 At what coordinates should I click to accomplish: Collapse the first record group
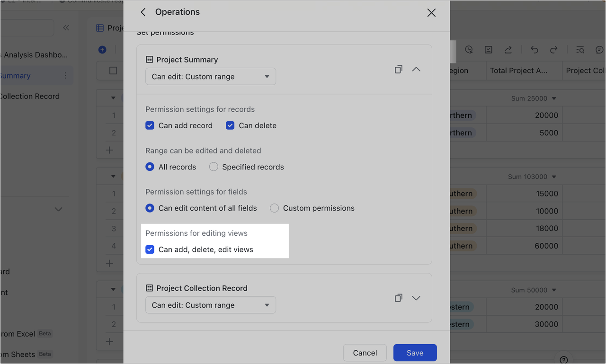tap(113, 98)
